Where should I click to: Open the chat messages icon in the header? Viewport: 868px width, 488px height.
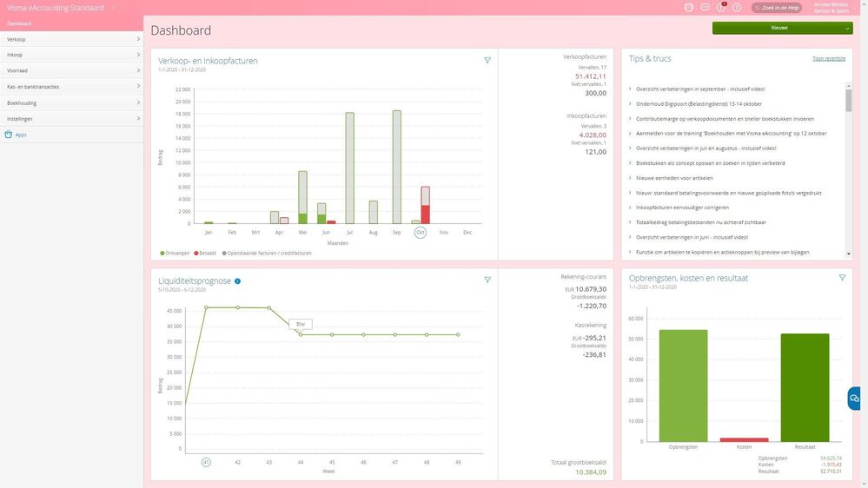coord(705,8)
